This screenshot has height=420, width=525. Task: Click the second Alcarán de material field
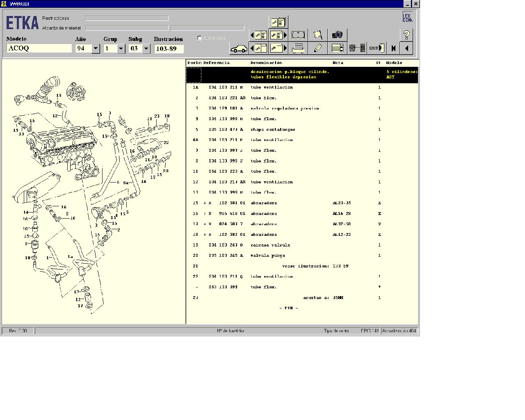[208, 28]
